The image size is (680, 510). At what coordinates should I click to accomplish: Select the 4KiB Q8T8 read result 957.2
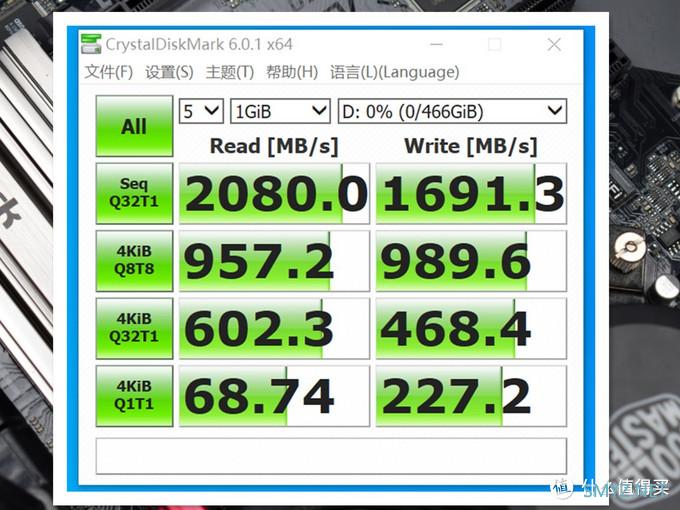tap(275, 261)
